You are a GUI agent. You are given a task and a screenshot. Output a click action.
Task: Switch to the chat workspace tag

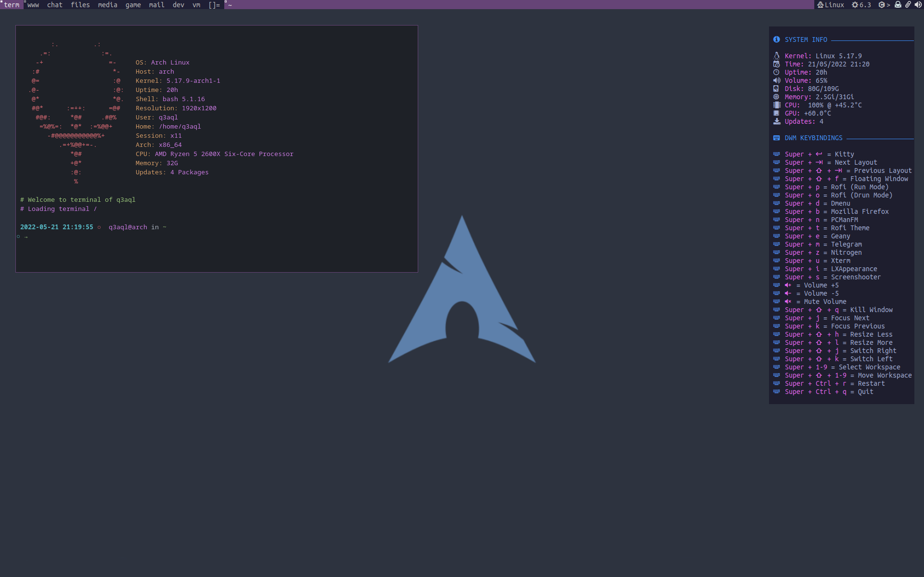pyautogui.click(x=55, y=5)
